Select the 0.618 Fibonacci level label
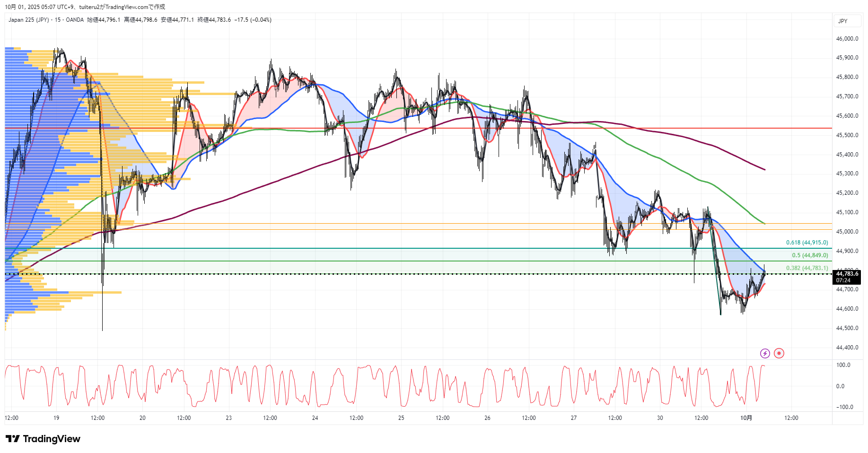The image size is (868, 453). pos(807,243)
